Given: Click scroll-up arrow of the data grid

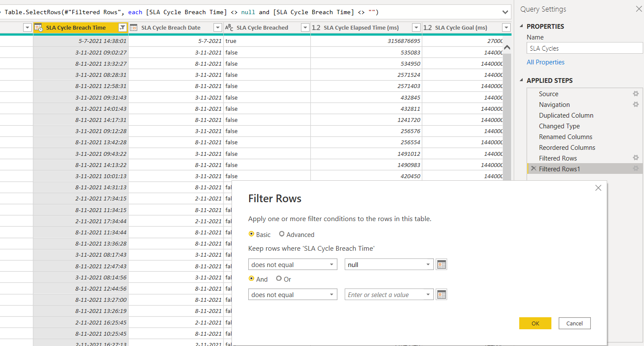Looking at the screenshot, I should click(507, 48).
